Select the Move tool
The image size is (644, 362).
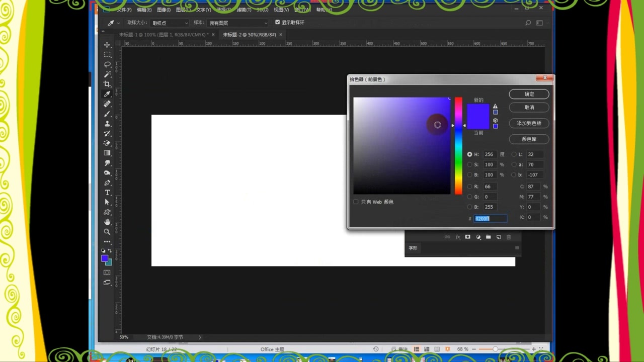point(107,45)
